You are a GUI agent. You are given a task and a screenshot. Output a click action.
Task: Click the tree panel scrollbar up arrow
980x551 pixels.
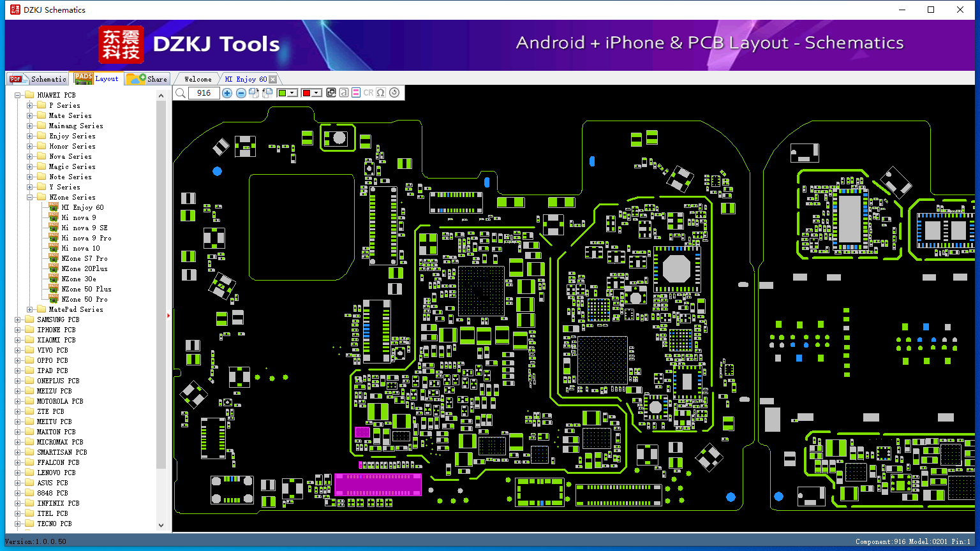tap(161, 96)
